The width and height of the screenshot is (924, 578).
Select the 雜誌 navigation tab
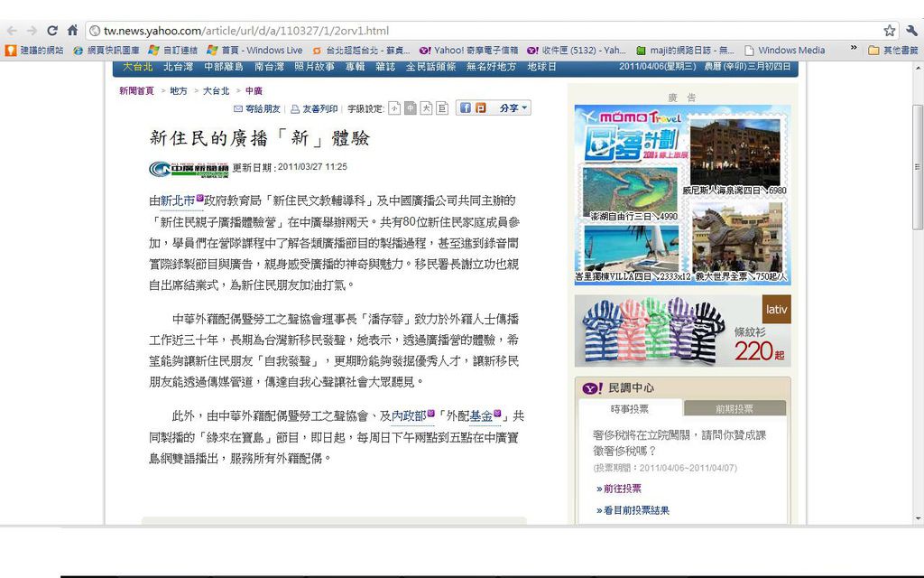[x=385, y=67]
